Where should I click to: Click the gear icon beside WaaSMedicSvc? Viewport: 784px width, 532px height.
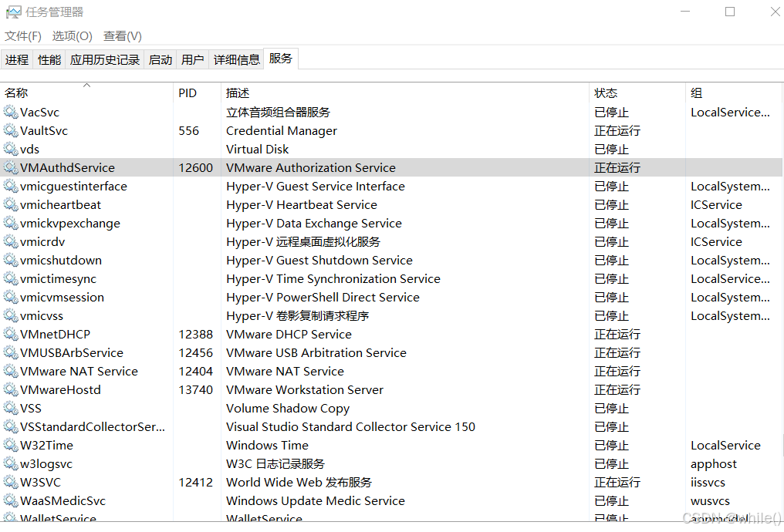point(11,500)
